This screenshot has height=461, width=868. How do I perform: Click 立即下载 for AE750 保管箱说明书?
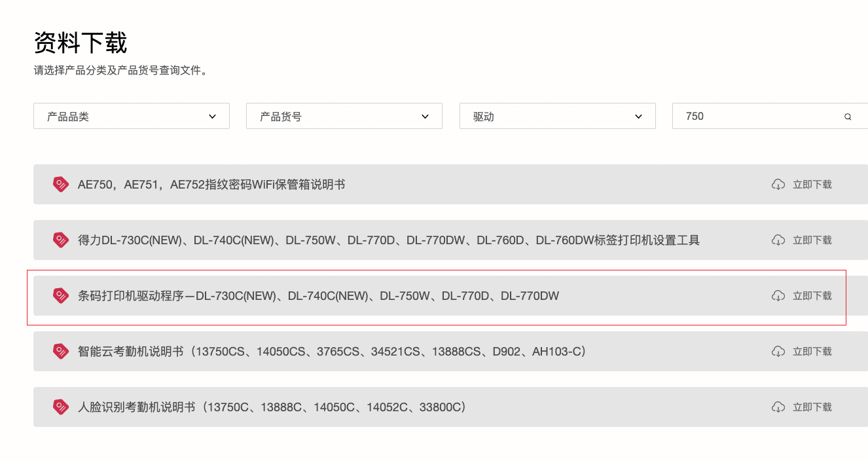812,185
